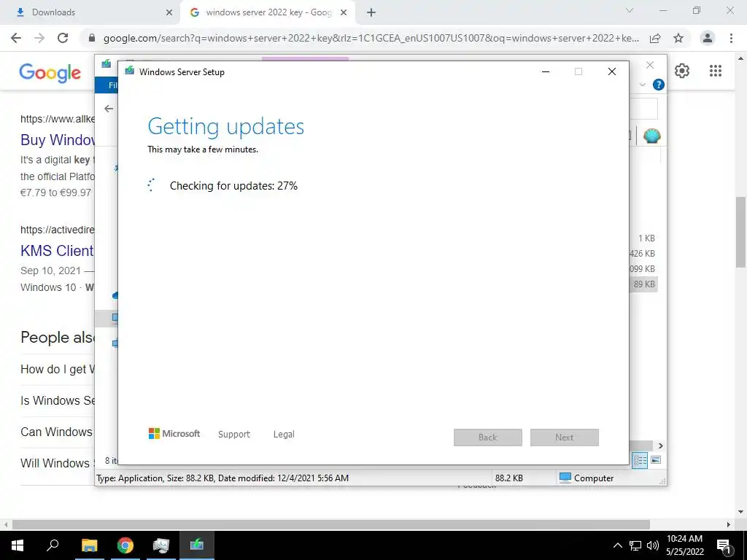Screen dimensions: 747x560
Task: Close the File Explorer window
Action: [650, 65]
